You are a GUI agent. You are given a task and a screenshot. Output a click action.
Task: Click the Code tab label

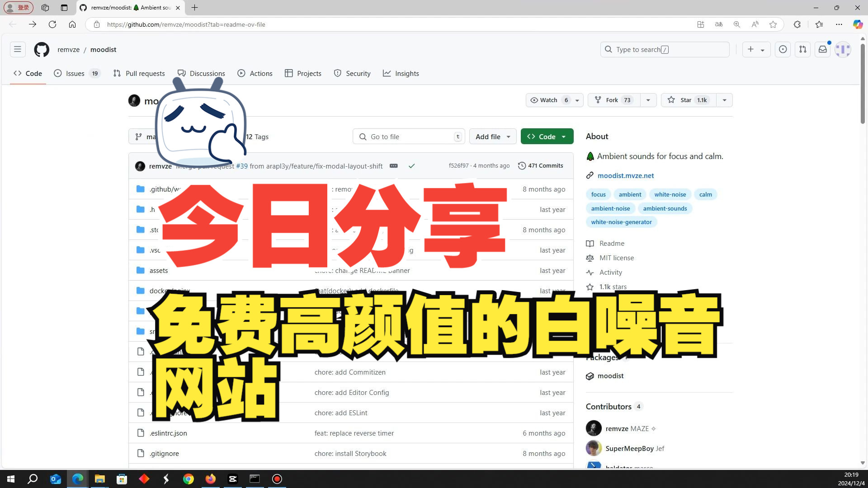click(x=34, y=73)
